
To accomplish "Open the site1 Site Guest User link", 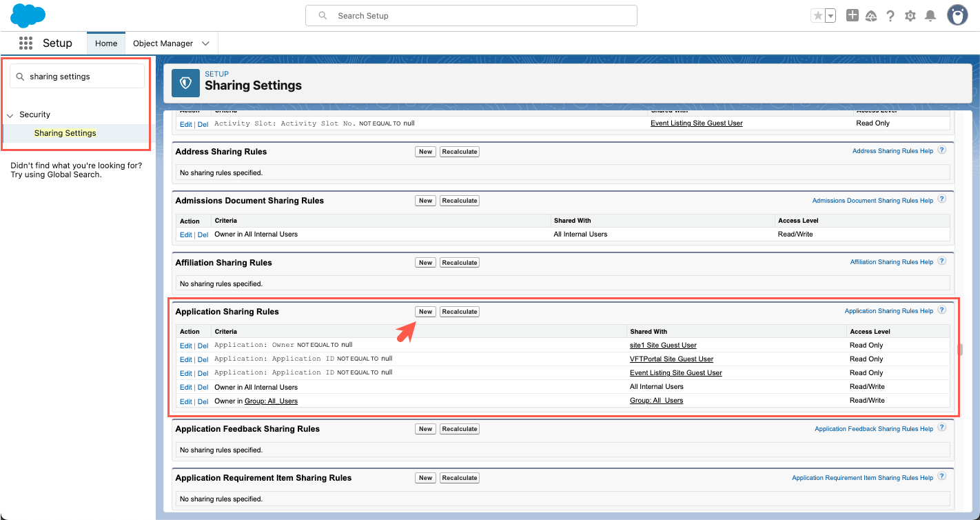I will pyautogui.click(x=663, y=346).
